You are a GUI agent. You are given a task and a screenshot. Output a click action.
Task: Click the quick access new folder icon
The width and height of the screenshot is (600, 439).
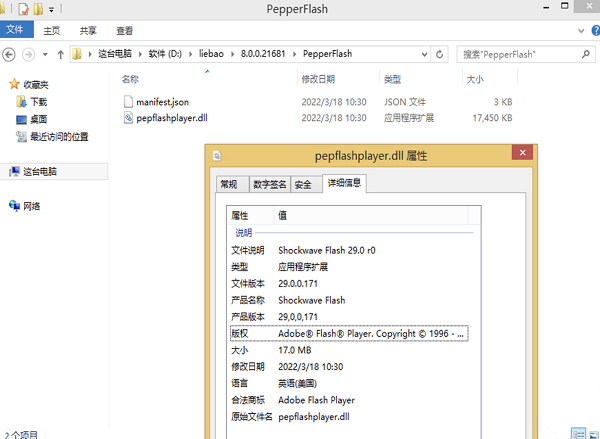point(38,9)
